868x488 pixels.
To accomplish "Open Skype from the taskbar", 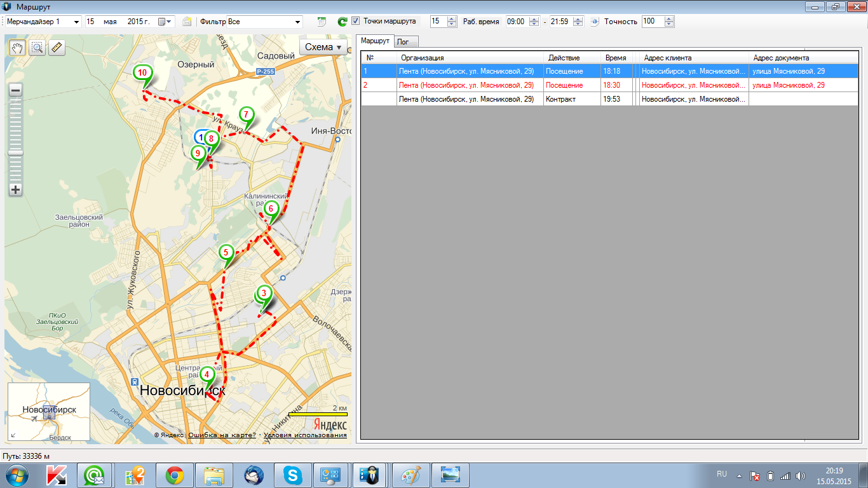I will pyautogui.click(x=293, y=475).
